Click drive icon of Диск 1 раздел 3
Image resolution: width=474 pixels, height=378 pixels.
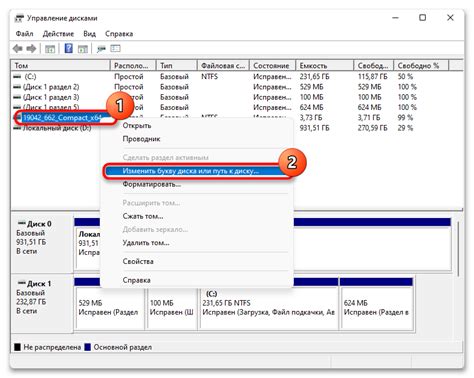coord(17,97)
